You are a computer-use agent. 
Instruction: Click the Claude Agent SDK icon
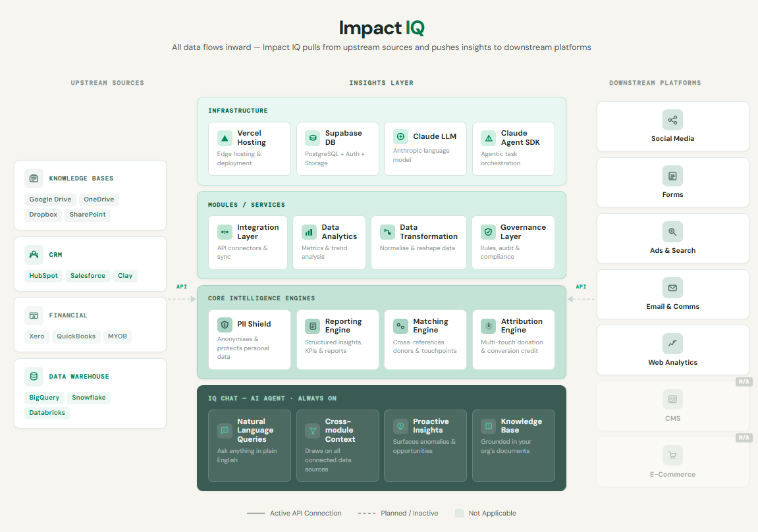point(489,138)
